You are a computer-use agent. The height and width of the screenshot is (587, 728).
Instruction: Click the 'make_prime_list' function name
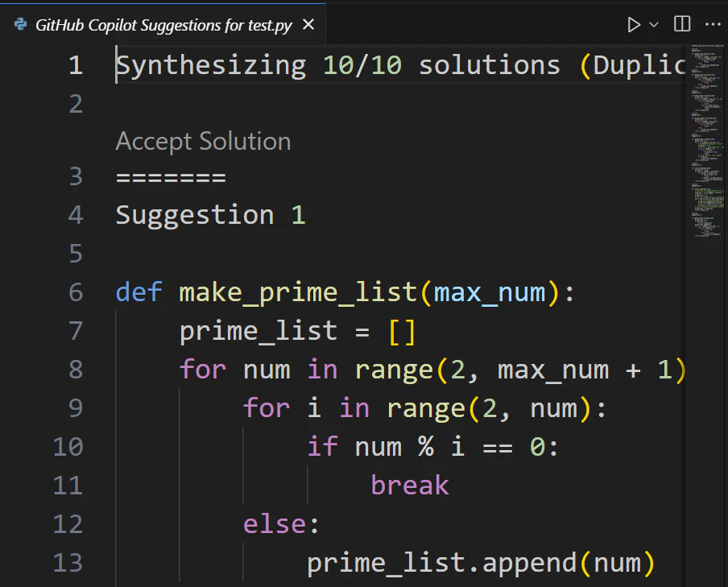(x=299, y=292)
